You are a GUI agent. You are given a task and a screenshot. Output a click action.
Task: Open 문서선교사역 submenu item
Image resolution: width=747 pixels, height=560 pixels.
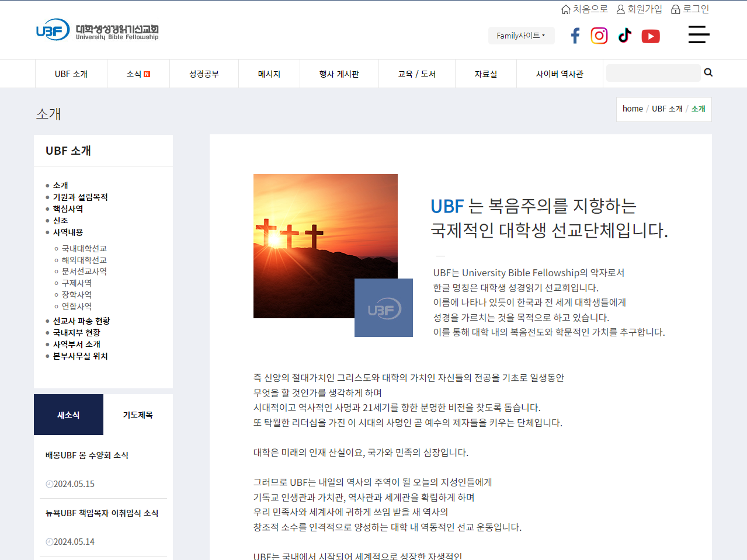coord(84,271)
